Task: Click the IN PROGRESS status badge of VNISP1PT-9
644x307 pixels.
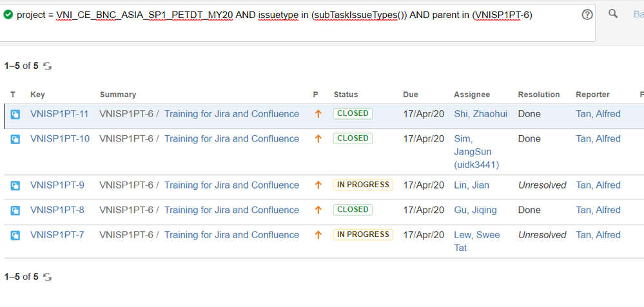Action: (x=363, y=185)
